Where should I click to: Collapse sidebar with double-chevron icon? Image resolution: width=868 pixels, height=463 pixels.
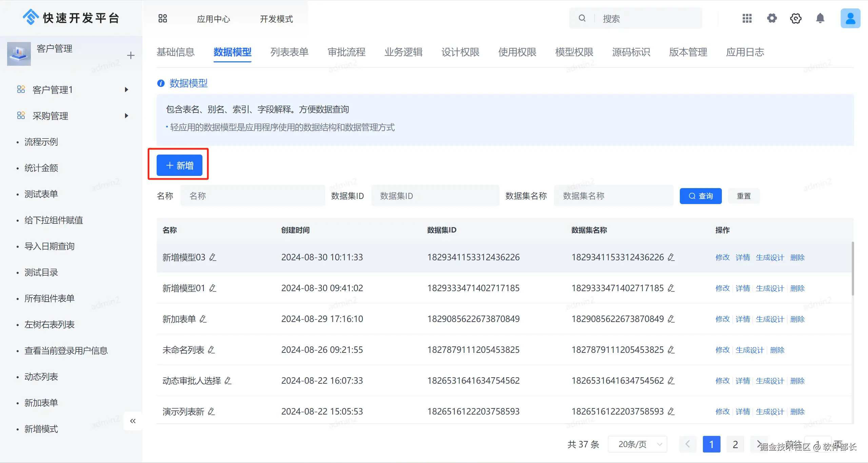(x=133, y=421)
